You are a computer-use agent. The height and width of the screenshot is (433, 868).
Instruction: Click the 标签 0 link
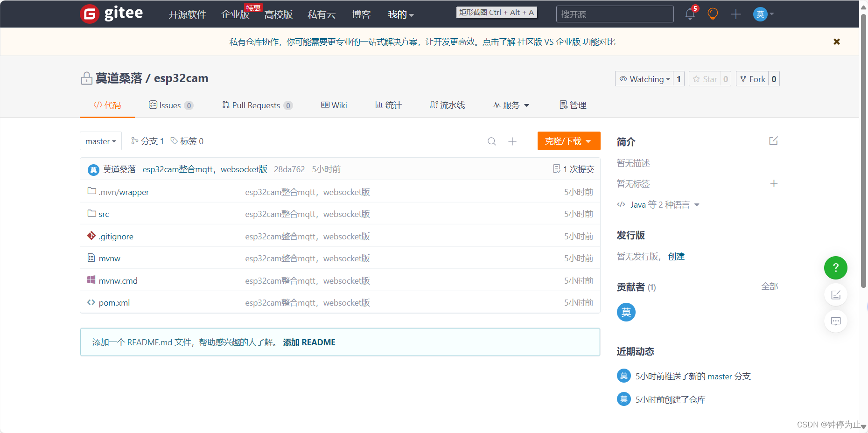187,141
